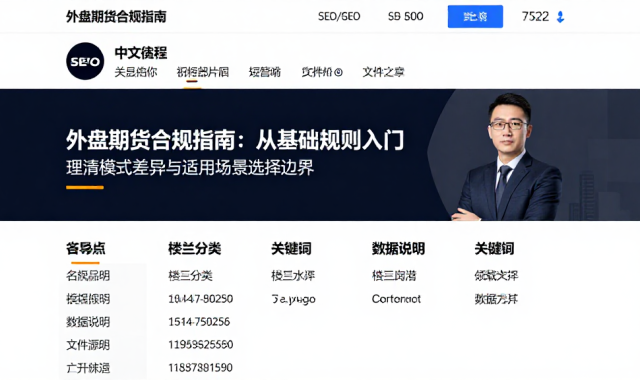Click the banner subtitle 理清模式差异与适用场景选择边界
Viewport: 640px width, 380px height.
(x=190, y=168)
